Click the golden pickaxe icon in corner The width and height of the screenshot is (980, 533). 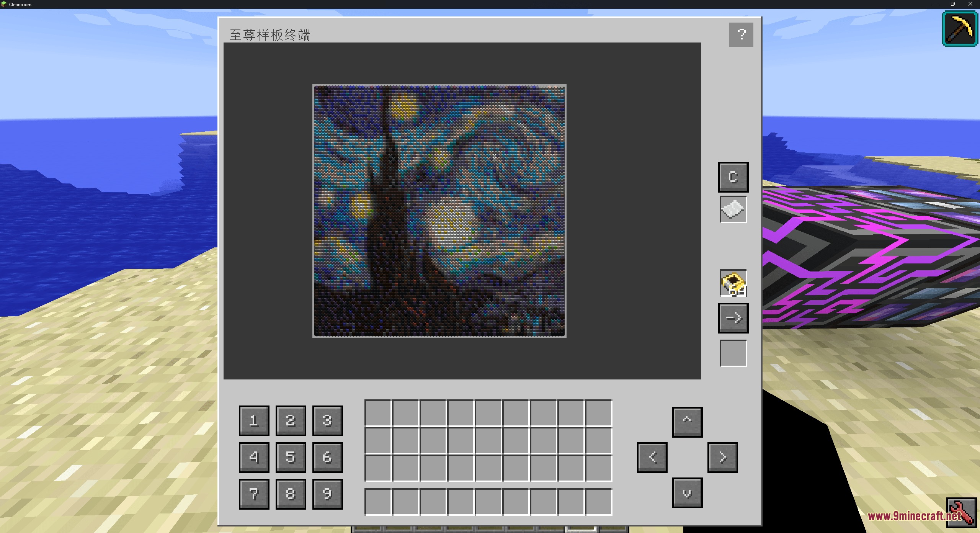(x=960, y=29)
